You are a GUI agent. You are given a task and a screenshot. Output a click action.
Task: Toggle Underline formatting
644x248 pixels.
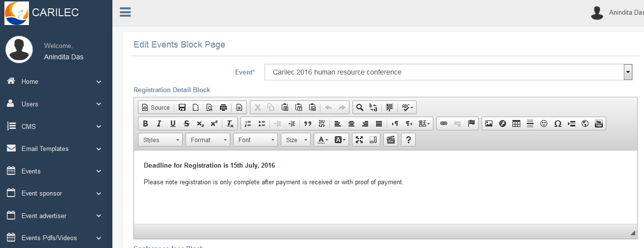(x=173, y=124)
